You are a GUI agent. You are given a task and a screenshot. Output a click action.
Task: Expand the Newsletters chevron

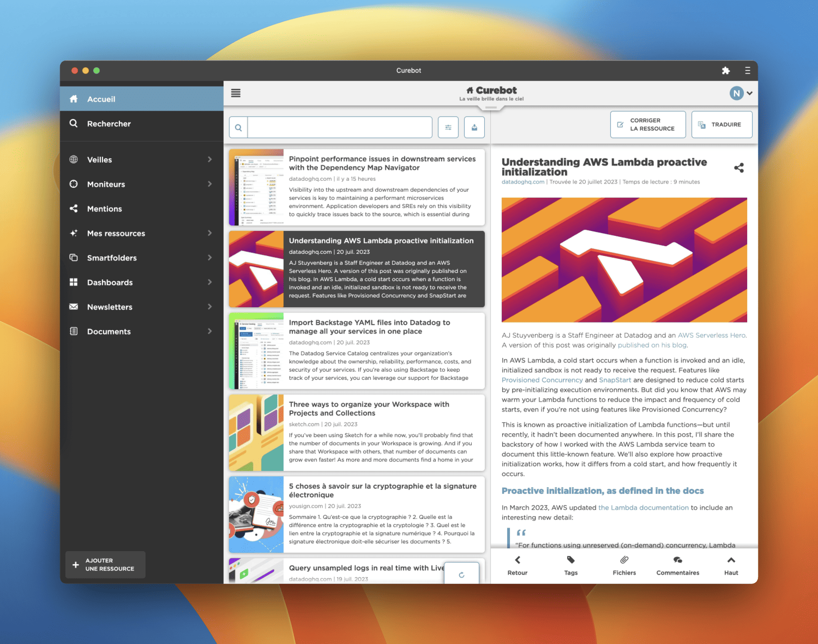pyautogui.click(x=209, y=307)
